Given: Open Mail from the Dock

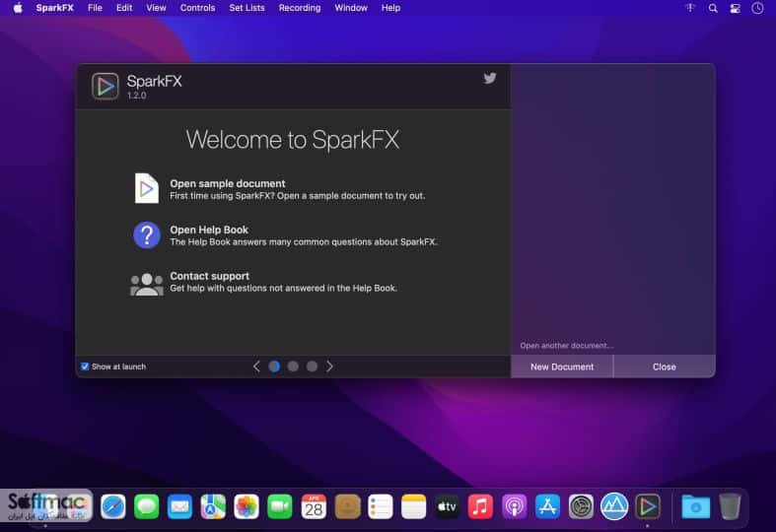Looking at the screenshot, I should (x=179, y=506).
